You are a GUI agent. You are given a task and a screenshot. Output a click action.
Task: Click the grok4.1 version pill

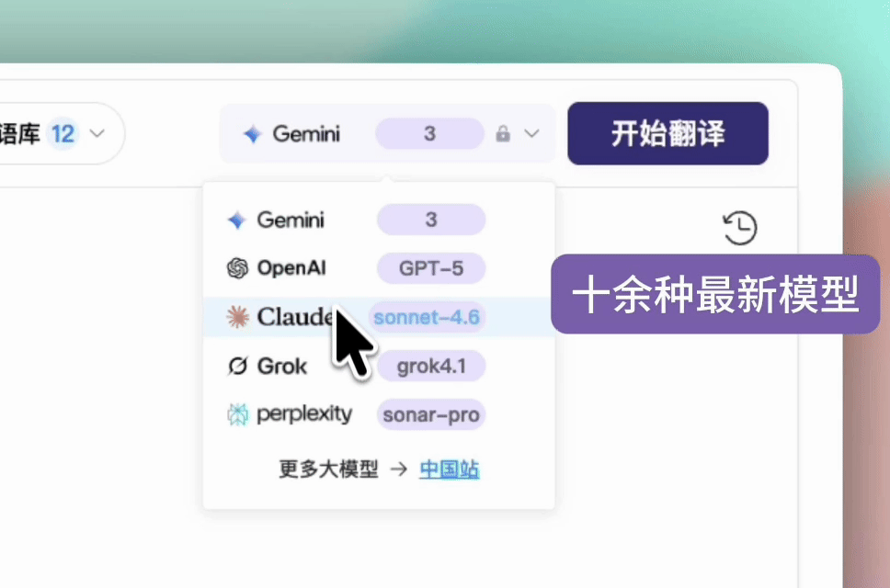[x=431, y=366]
